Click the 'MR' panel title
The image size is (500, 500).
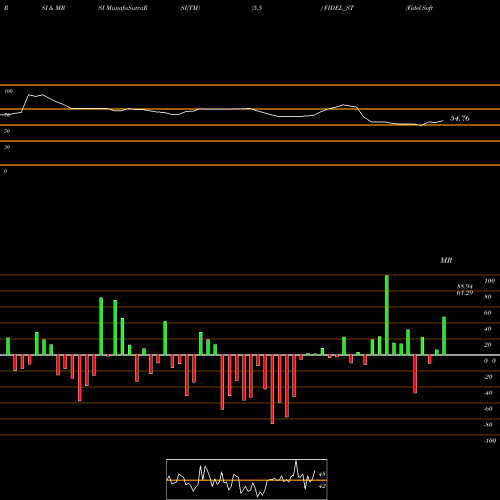446,260
